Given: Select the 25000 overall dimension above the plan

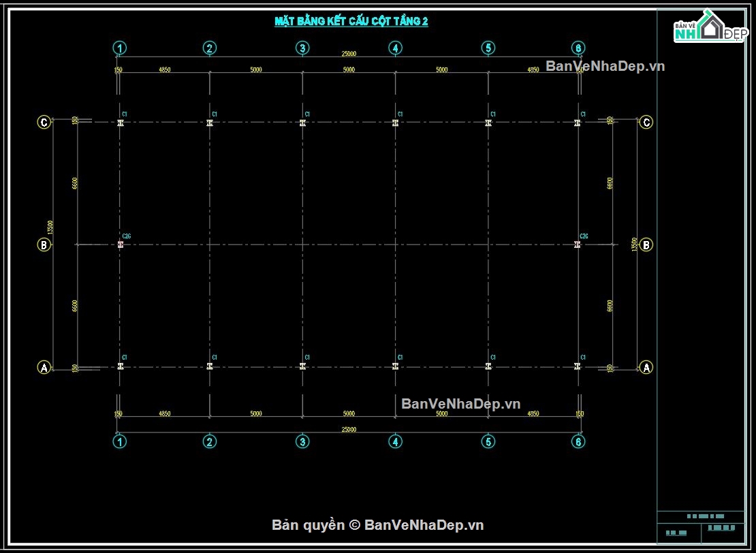Looking at the screenshot, I should coord(349,54).
